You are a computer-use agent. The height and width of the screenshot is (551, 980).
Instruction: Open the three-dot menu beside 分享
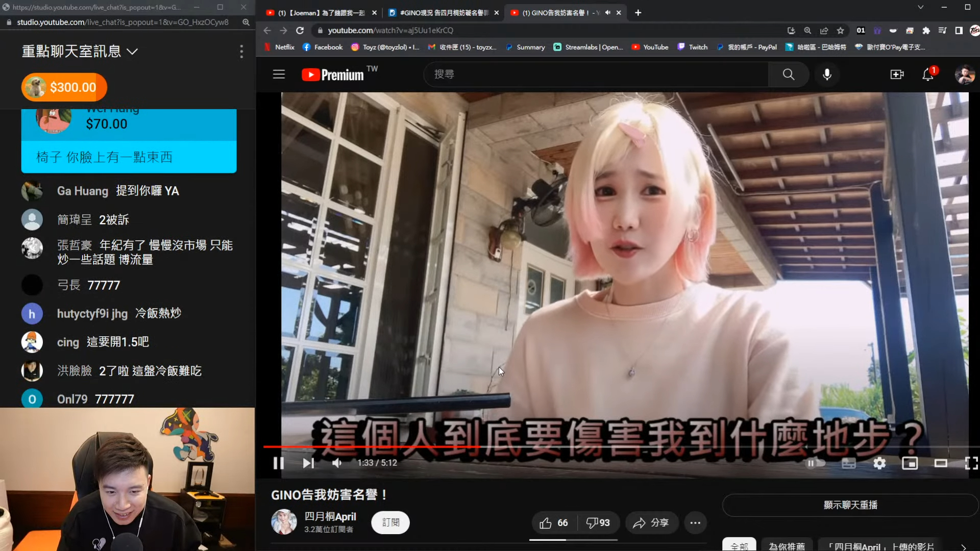[696, 522]
